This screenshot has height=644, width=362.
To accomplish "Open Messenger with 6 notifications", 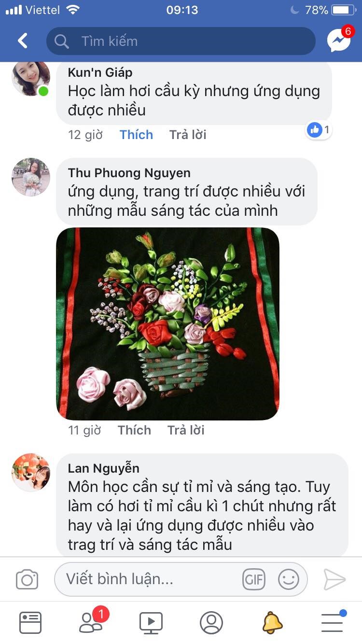I will 339,40.
